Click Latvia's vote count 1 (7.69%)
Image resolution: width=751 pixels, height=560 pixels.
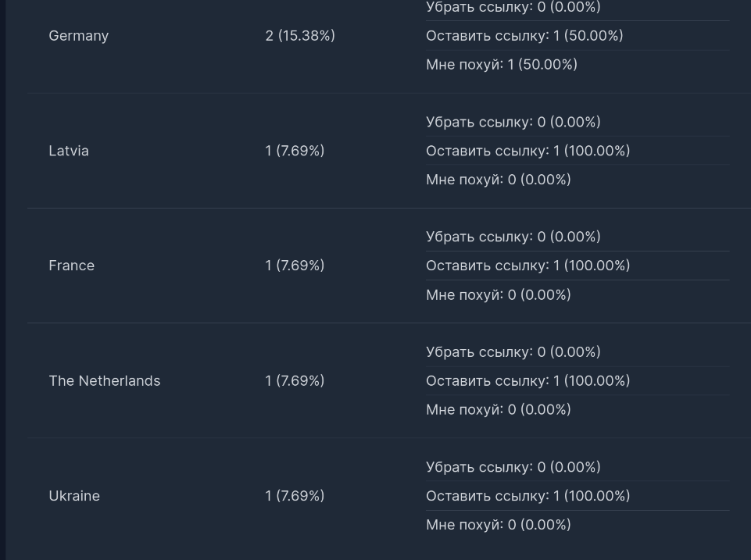click(295, 151)
